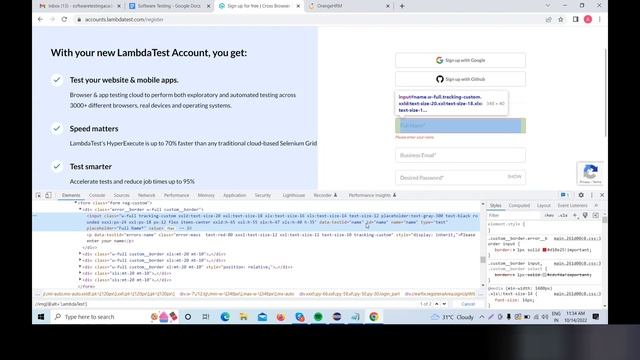This screenshot has height=360, width=640.
Task: Switch to the Sources tab
Action: point(122,195)
